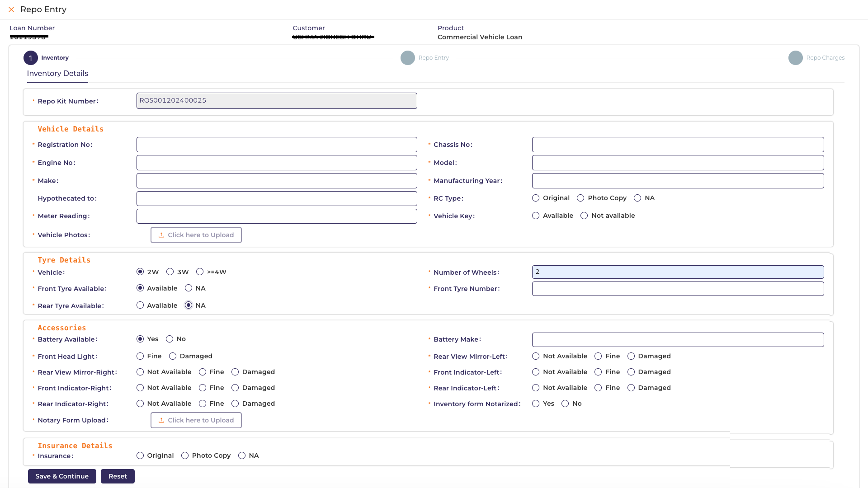Screen dimensions: 868x488
Task: Mark Vehicle Key as Not available
Action: [x=584, y=216]
